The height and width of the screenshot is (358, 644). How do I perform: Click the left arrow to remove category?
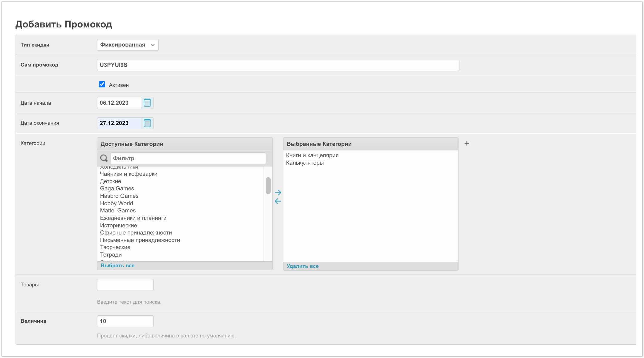coord(278,201)
